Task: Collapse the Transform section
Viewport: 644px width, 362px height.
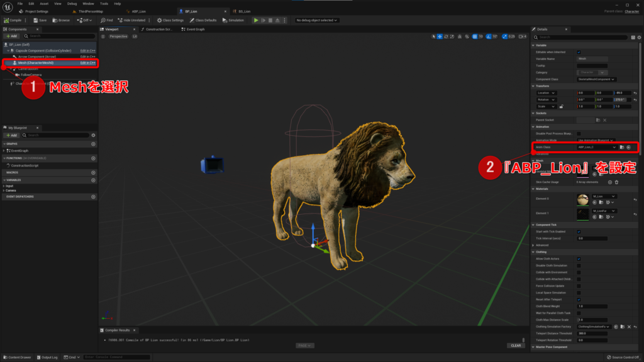Action: [533, 86]
